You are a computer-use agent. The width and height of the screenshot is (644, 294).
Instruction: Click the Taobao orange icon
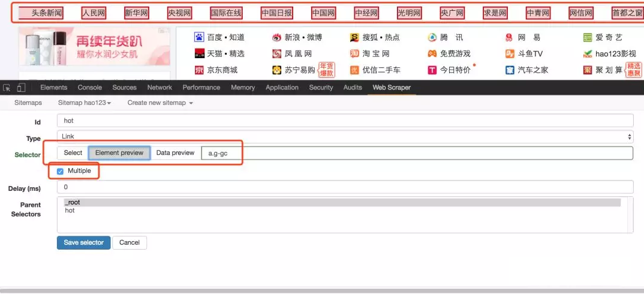[354, 54]
